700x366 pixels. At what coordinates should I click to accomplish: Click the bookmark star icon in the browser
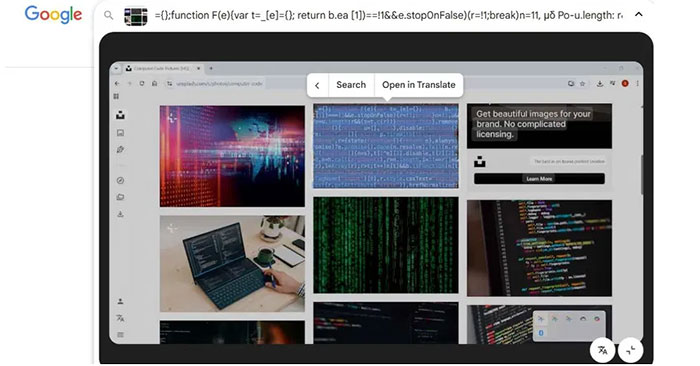click(x=582, y=83)
